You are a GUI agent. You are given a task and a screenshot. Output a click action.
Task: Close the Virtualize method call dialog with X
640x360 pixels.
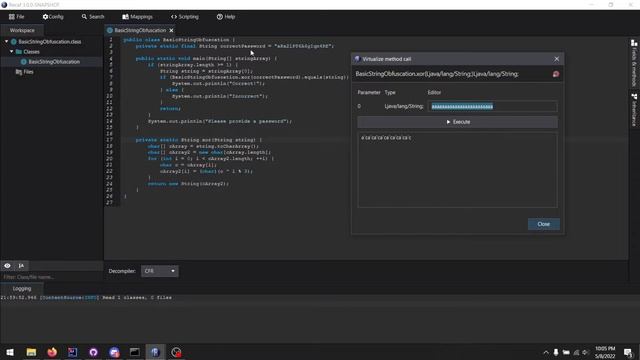coord(556,59)
